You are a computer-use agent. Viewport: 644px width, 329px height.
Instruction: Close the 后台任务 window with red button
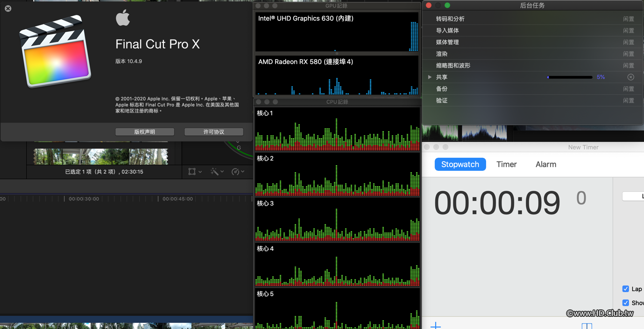click(x=429, y=6)
